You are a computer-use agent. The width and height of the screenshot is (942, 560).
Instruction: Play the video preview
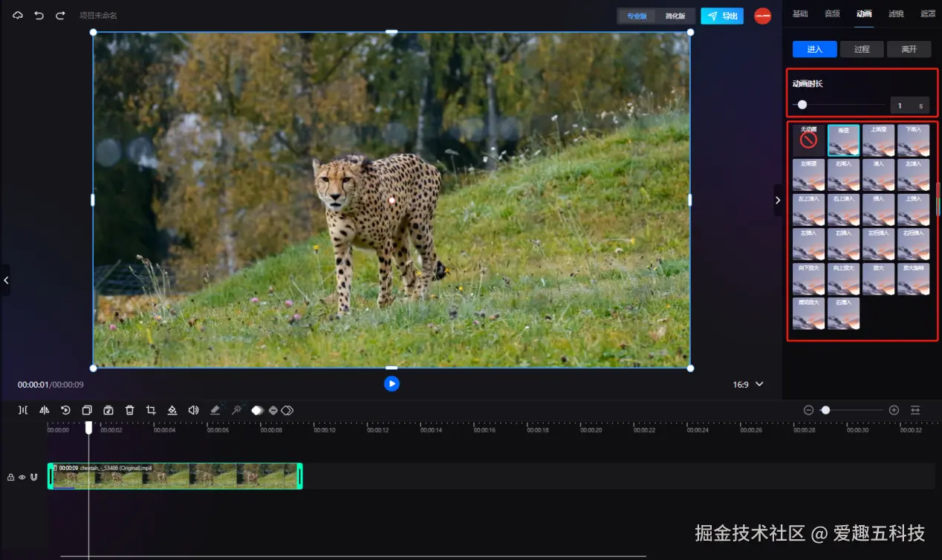pos(392,383)
